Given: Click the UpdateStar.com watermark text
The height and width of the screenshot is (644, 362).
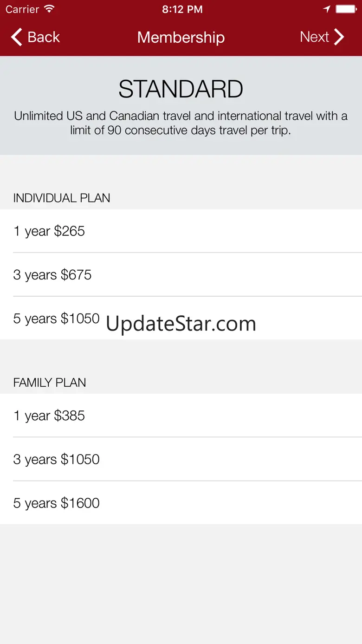Looking at the screenshot, I should click(181, 324).
